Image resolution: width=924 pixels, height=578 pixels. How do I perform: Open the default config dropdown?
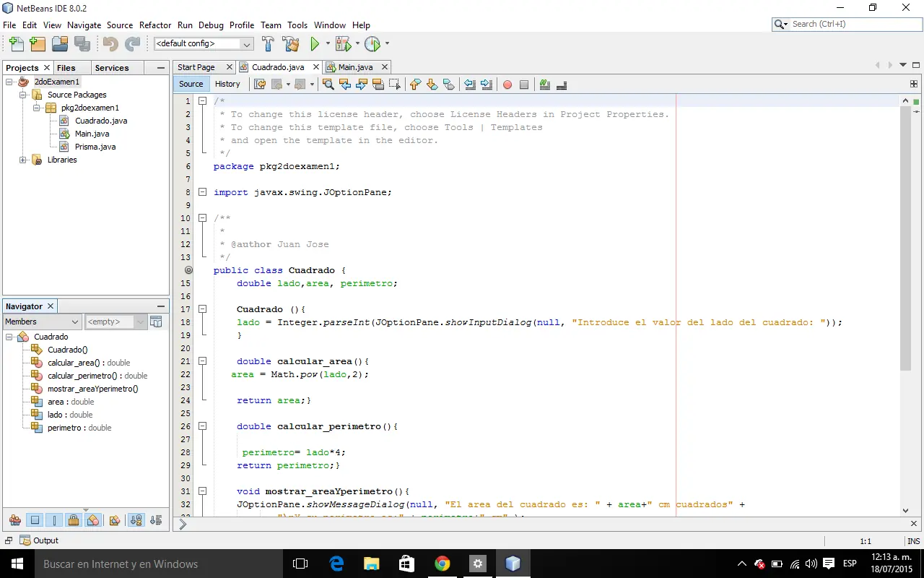(x=247, y=43)
